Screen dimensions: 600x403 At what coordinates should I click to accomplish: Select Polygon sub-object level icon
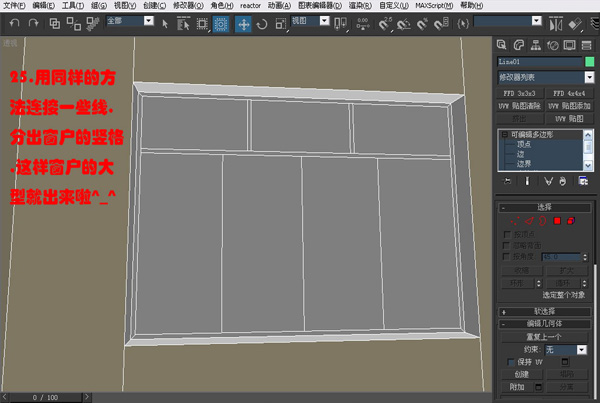pyautogui.click(x=557, y=221)
